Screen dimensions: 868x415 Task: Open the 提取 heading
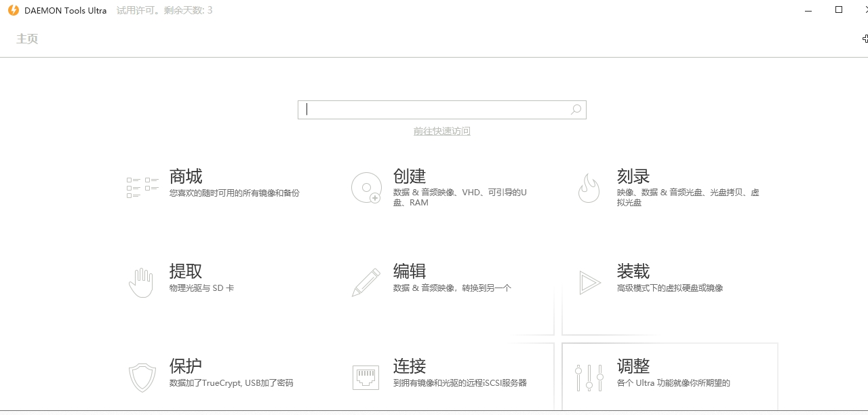[x=186, y=271]
